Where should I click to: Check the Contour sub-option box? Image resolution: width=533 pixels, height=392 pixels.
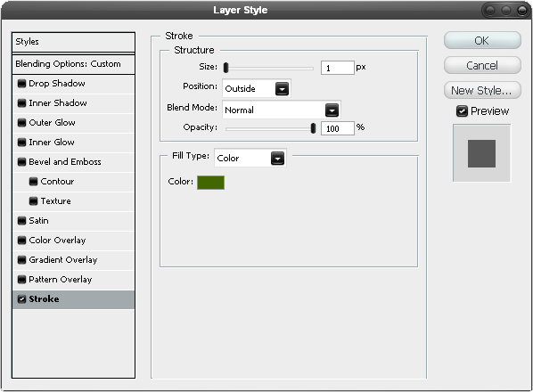click(x=33, y=182)
